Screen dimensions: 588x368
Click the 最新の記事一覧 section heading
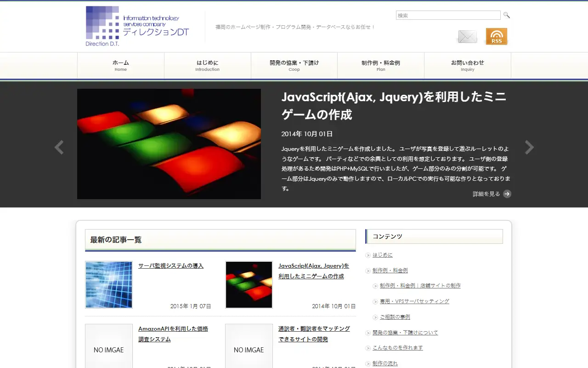[x=116, y=240]
